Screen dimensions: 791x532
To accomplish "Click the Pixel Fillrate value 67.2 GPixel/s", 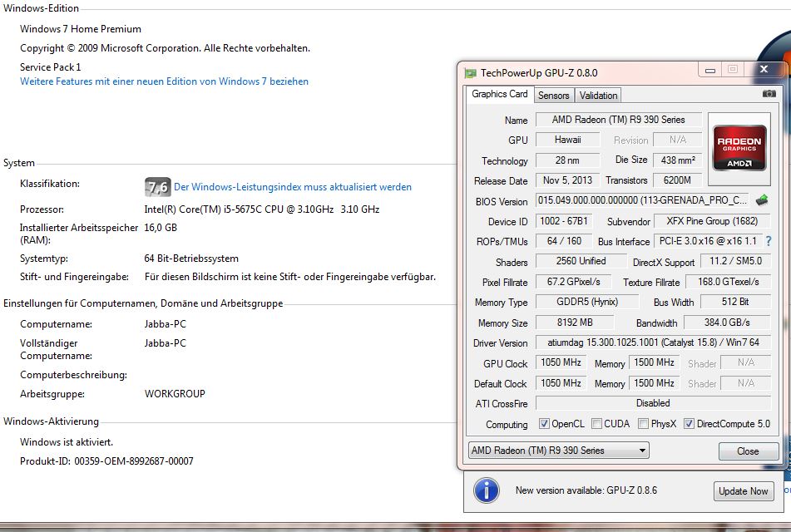I will click(574, 282).
